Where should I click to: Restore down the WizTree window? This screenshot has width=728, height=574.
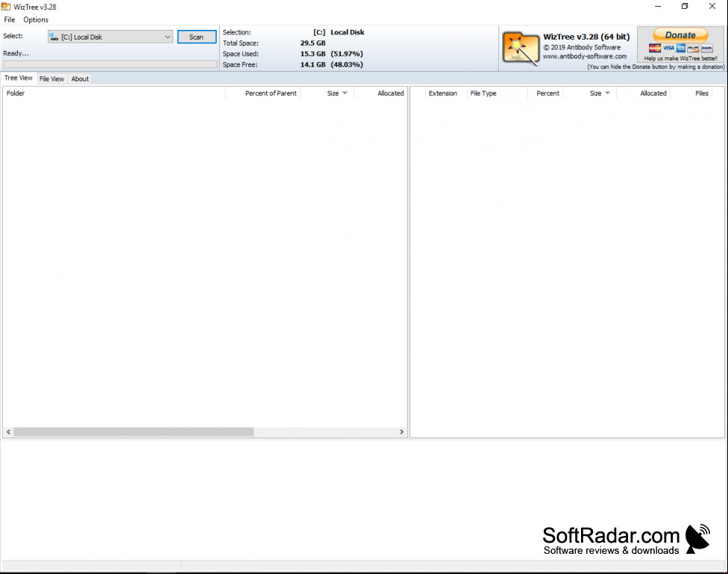pyautogui.click(x=684, y=7)
